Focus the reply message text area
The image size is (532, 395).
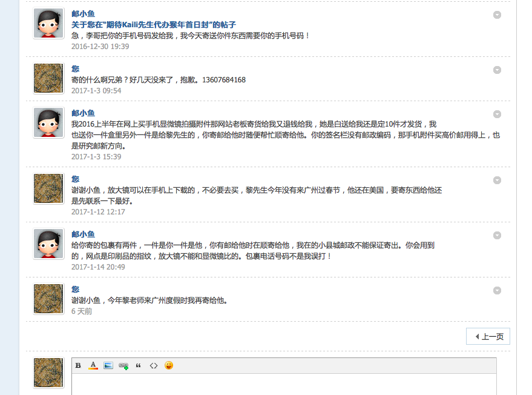point(284,384)
